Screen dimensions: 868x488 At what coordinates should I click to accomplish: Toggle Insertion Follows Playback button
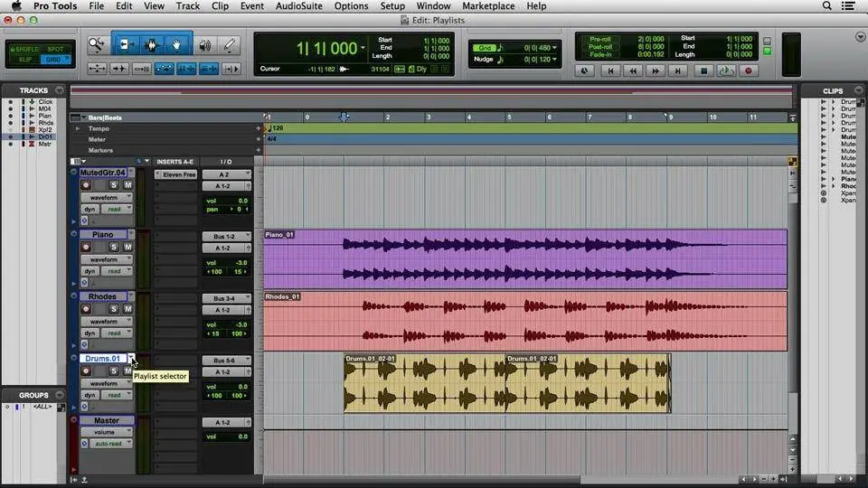[x=231, y=69]
